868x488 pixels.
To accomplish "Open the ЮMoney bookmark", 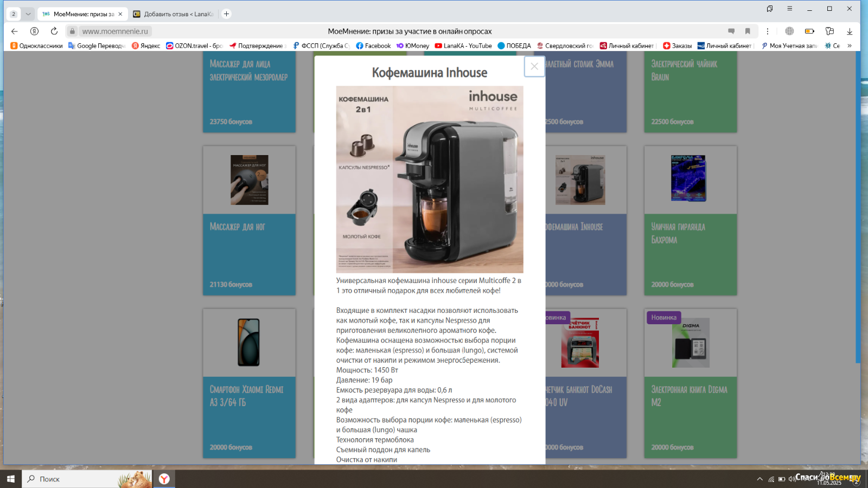I will [x=412, y=46].
